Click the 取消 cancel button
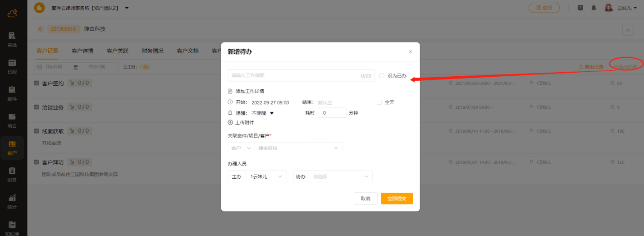Screen dimensions: 644x236 [365, 199]
